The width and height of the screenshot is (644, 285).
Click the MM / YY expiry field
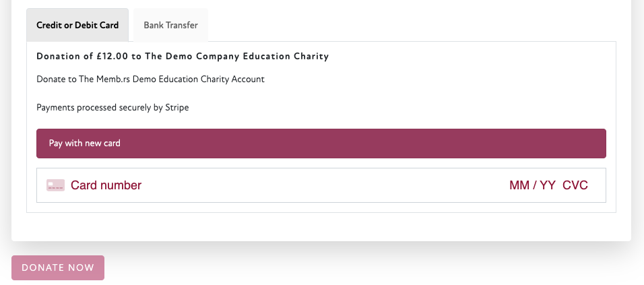[x=532, y=185]
